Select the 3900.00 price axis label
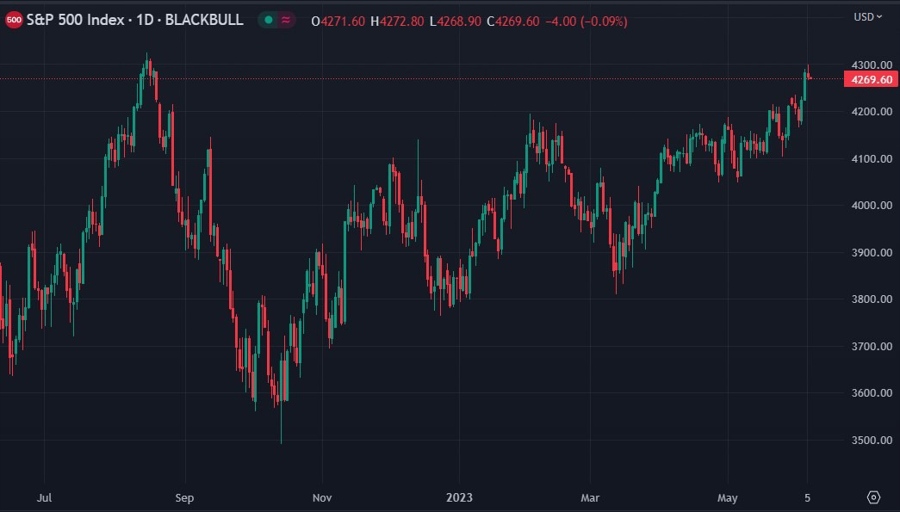 point(871,253)
